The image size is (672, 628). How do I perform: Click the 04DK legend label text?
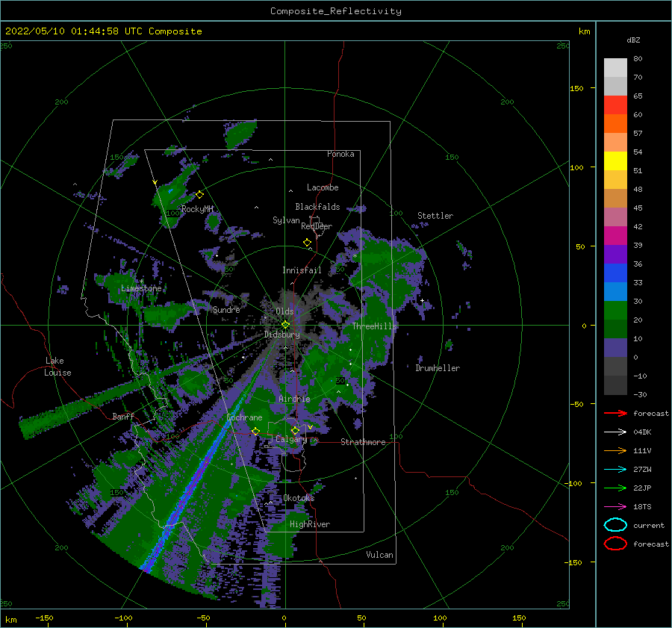pos(642,432)
